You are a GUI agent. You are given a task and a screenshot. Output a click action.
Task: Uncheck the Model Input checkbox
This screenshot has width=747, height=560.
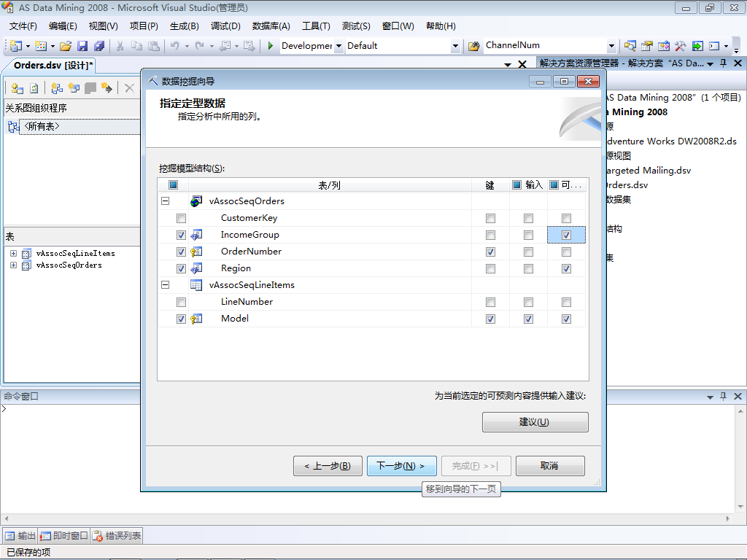528,319
